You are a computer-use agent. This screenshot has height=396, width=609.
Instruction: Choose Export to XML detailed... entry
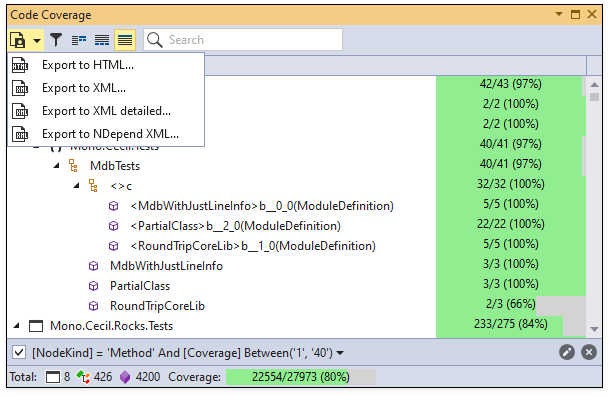pos(106,111)
